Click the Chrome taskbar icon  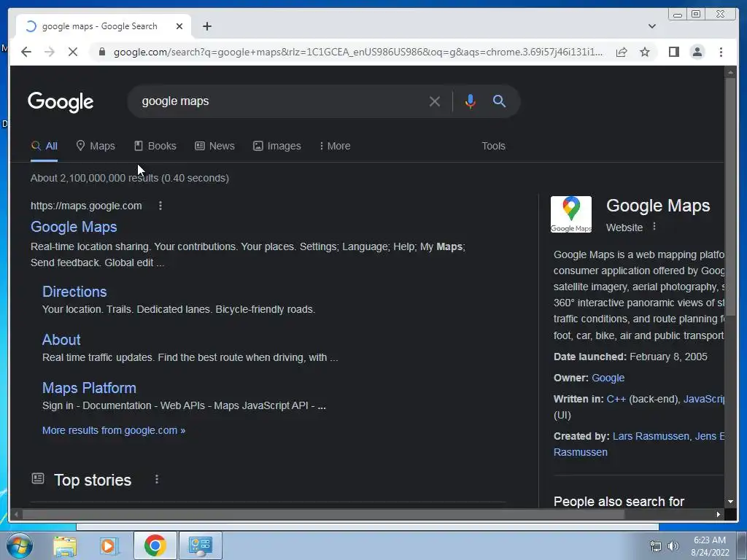coord(155,545)
